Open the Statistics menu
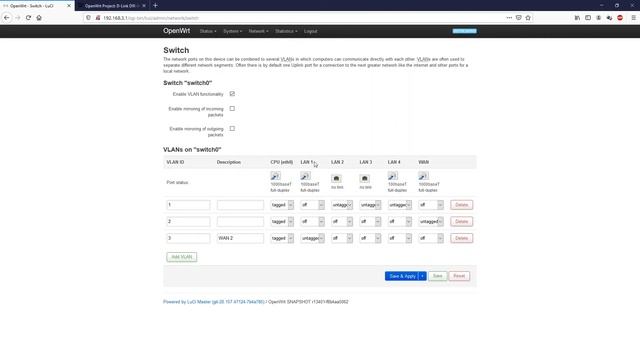 [x=286, y=31]
